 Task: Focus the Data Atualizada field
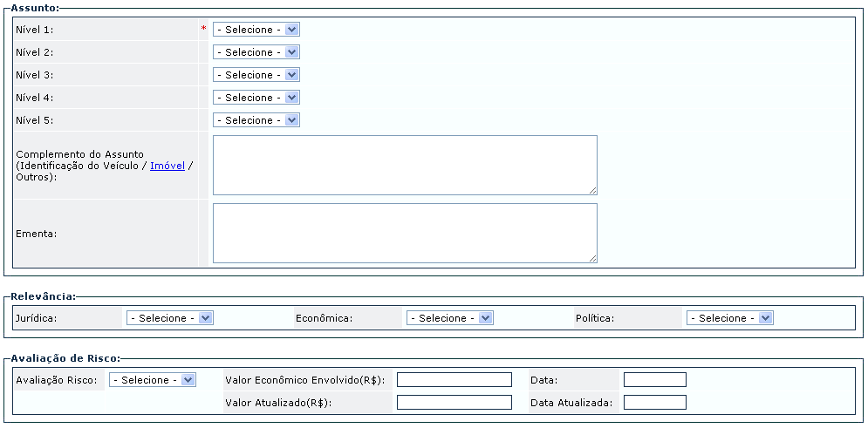655,403
